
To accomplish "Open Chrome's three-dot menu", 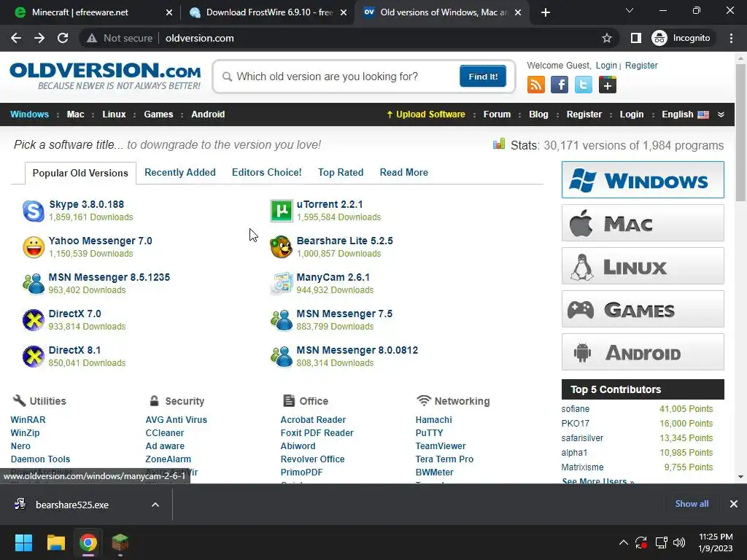I will [731, 38].
